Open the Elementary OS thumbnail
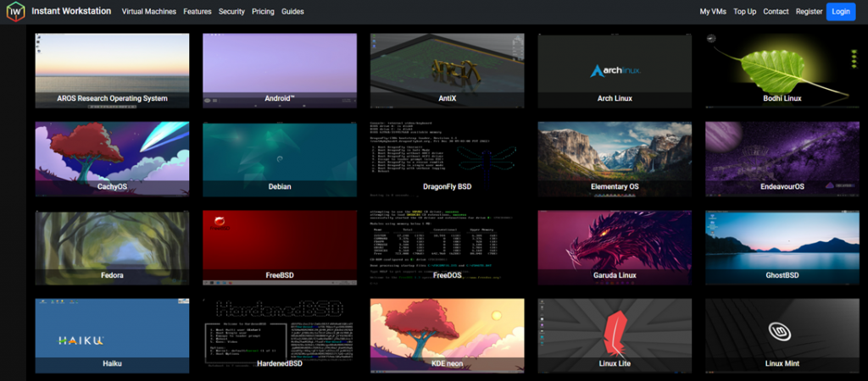Screen dimensions: 868x381 615,159
